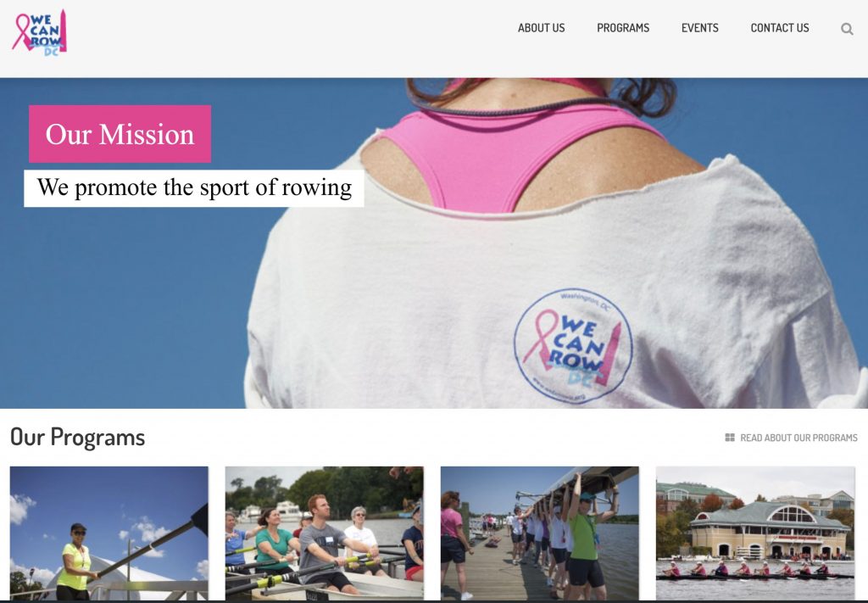The height and width of the screenshot is (603, 868).
Task: Click the pink Our Mission banner
Action: [x=120, y=134]
